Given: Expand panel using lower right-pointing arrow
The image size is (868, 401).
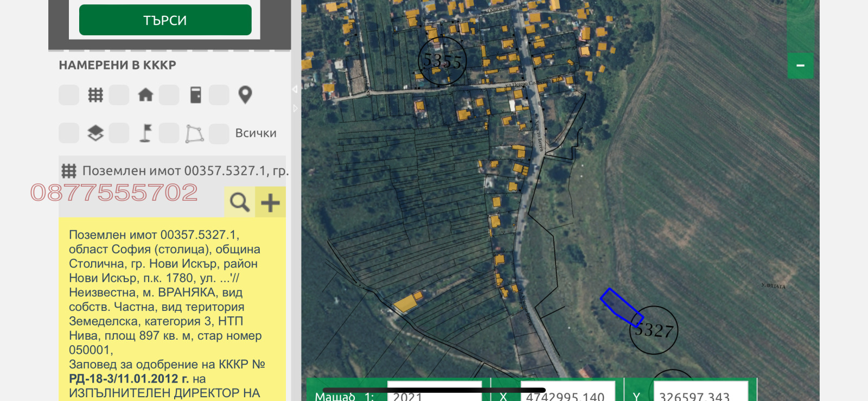Looking at the screenshot, I should click(295, 109).
